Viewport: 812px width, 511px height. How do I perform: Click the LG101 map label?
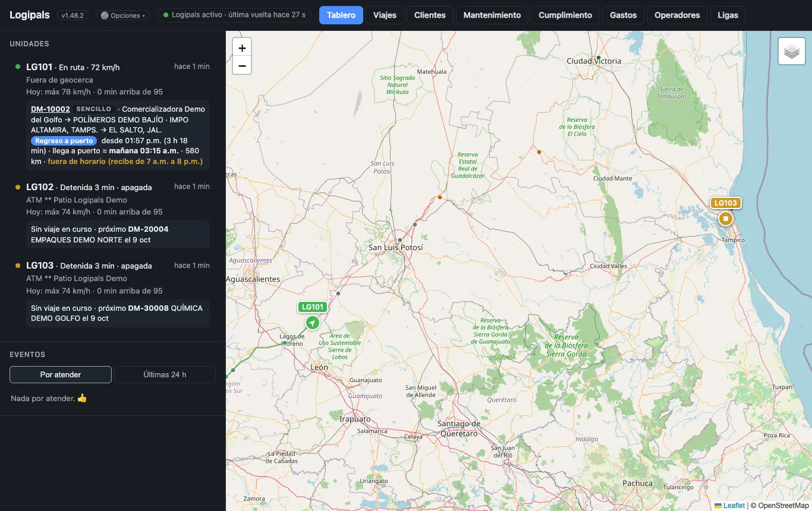point(313,307)
